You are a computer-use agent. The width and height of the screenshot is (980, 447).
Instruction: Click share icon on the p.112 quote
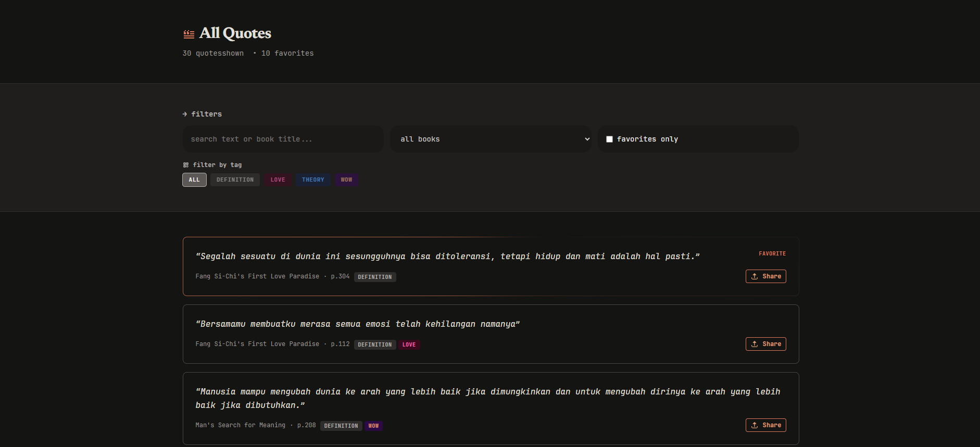pos(755,344)
